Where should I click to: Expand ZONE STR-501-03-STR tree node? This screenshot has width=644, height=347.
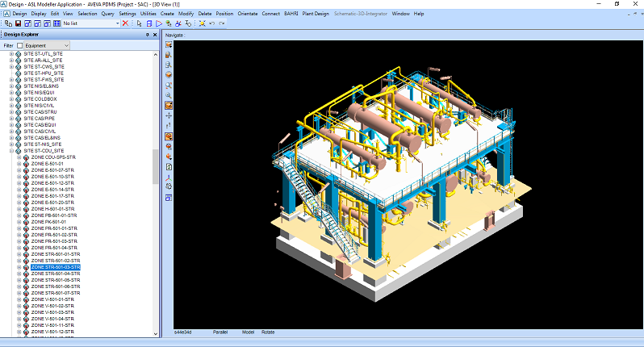pyautogui.click(x=19, y=267)
